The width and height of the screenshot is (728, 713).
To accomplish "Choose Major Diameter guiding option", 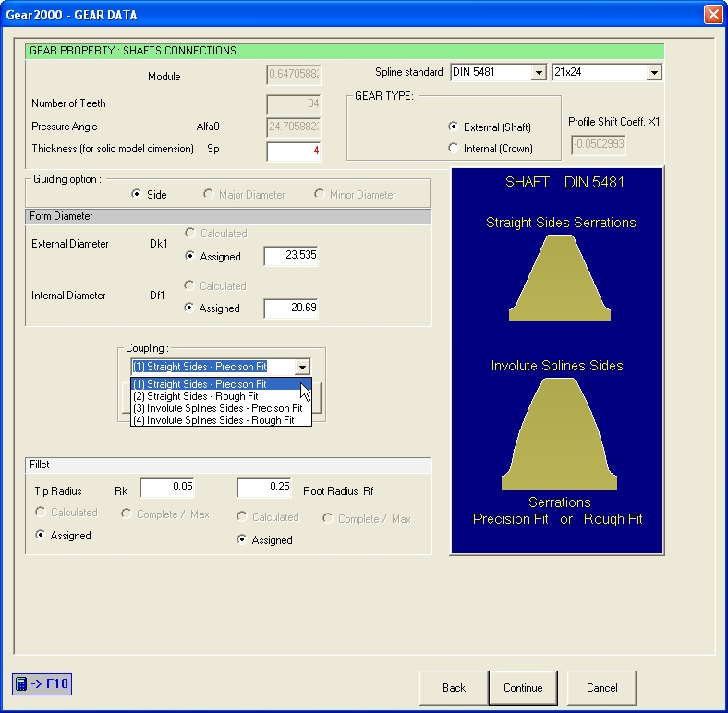I will [244, 194].
